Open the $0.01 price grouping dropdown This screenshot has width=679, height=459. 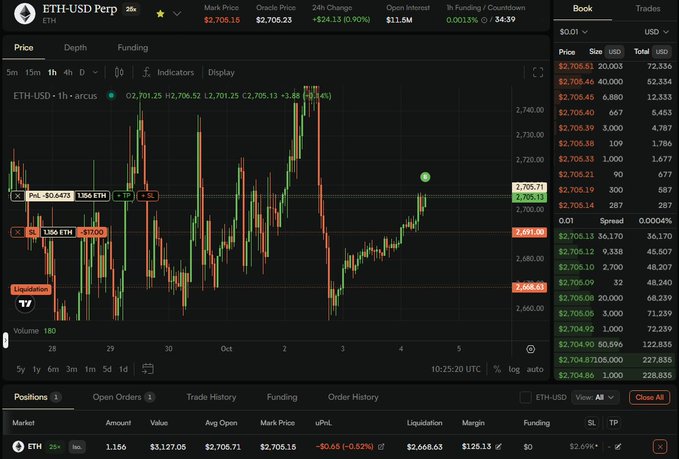pyautogui.click(x=573, y=32)
